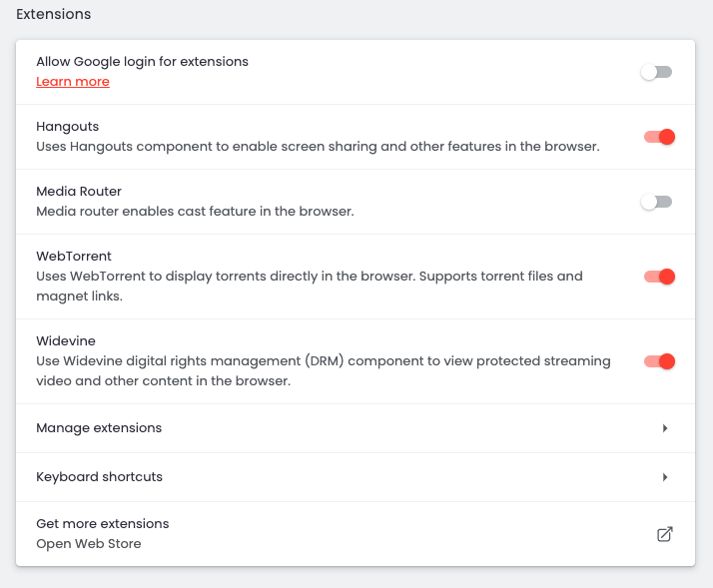This screenshot has height=588, width=713.
Task: Click Get more extensions
Action: click(103, 524)
